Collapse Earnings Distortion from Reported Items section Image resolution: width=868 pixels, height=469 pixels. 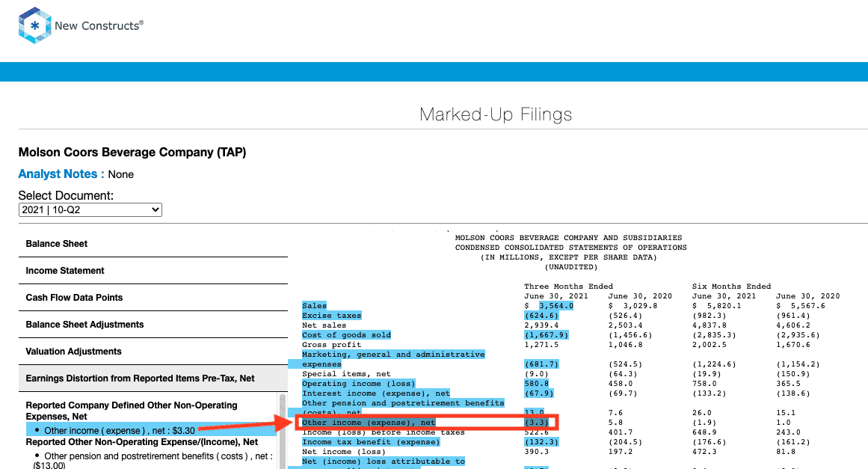click(153, 378)
